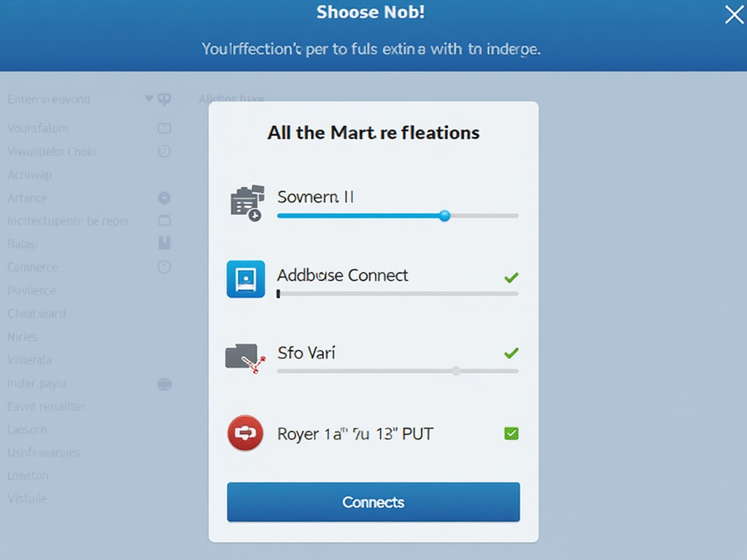Click the Addbose Connect slider track
747x560 pixels.
click(398, 294)
